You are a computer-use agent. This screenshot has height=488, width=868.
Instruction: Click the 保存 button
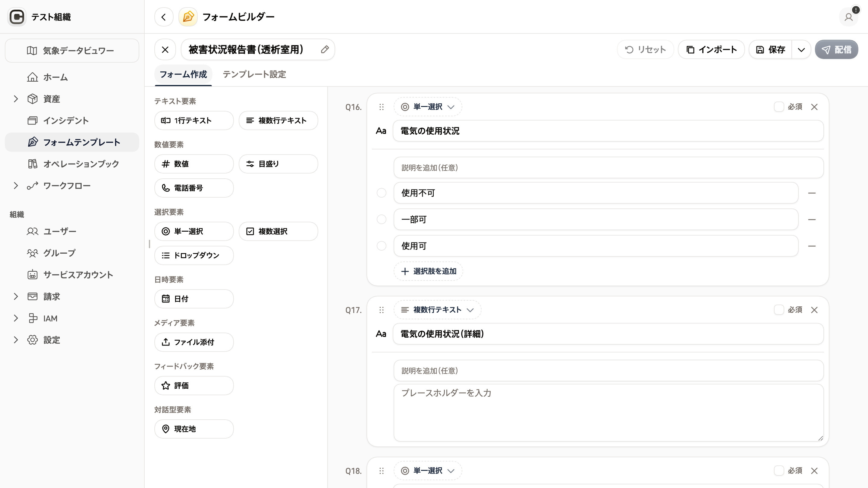coord(771,50)
